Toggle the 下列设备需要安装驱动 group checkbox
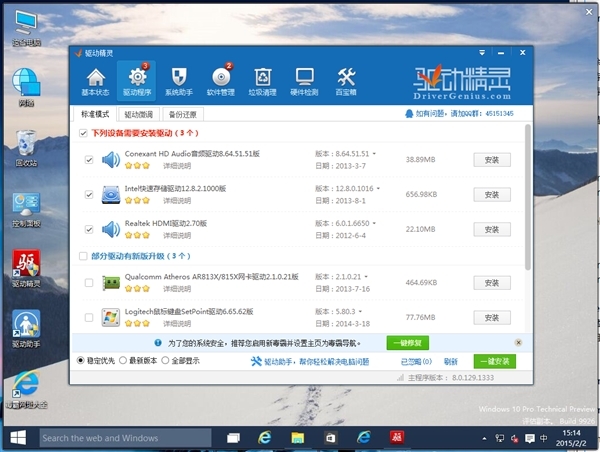 pyautogui.click(x=83, y=133)
